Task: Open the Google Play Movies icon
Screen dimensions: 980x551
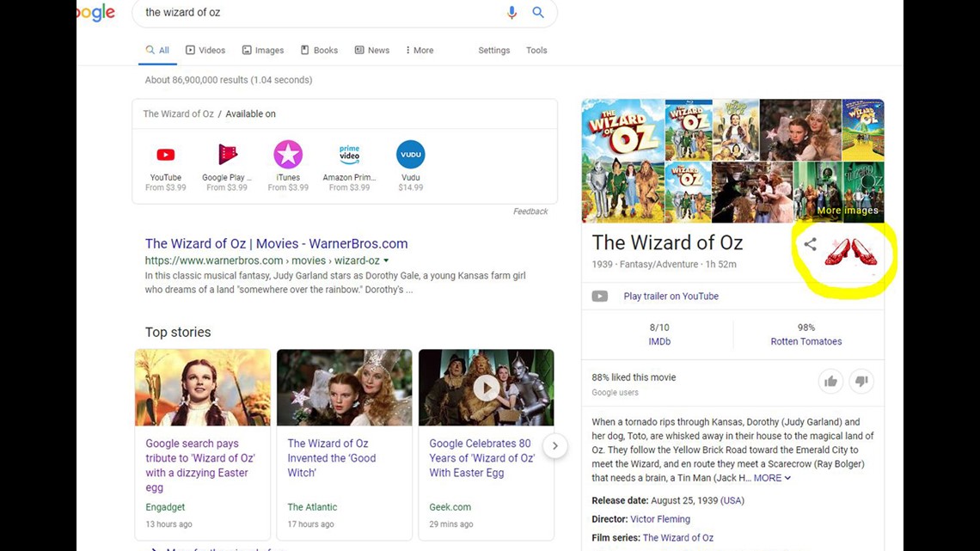Action: pos(227,155)
